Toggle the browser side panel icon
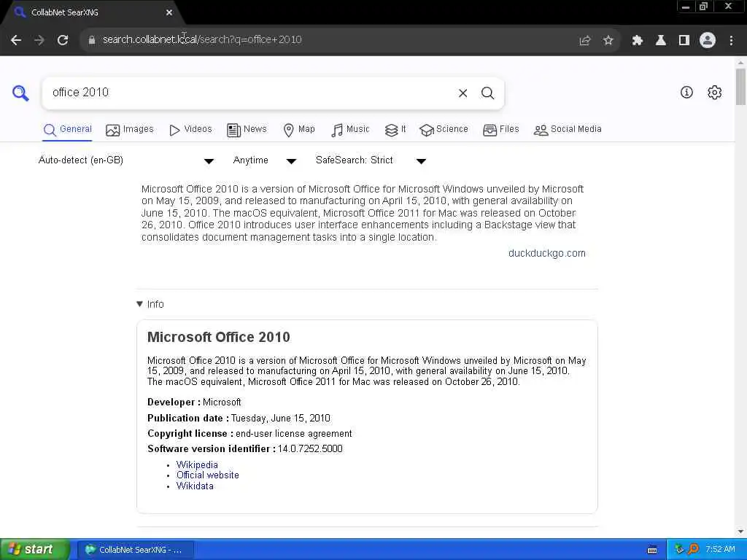 pyautogui.click(x=684, y=41)
